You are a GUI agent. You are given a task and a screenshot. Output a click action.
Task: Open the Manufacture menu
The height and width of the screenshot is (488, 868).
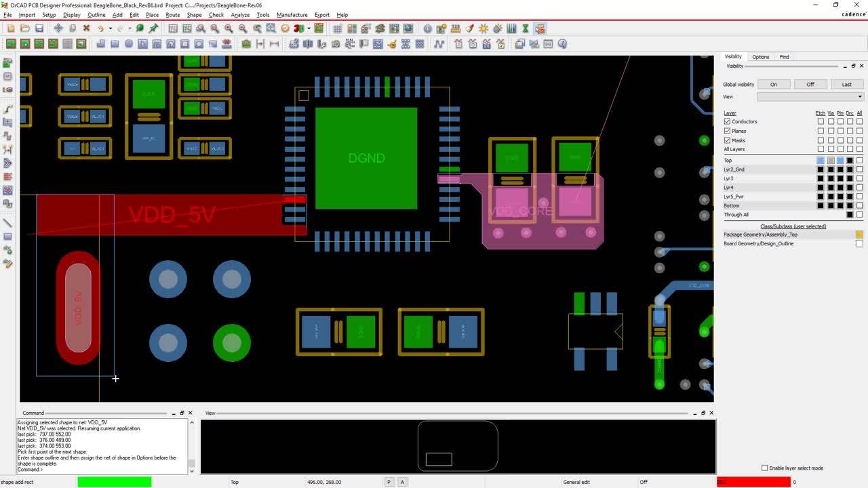(292, 14)
